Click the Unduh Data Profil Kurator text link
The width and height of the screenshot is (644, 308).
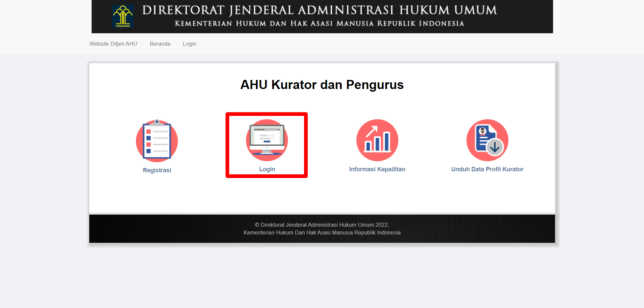487,169
